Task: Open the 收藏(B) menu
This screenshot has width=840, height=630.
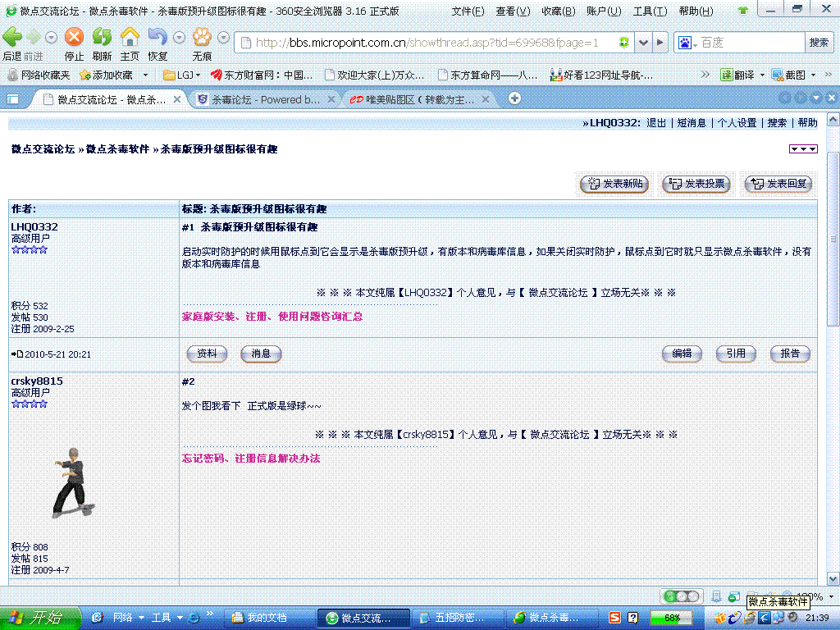Action: [x=558, y=11]
